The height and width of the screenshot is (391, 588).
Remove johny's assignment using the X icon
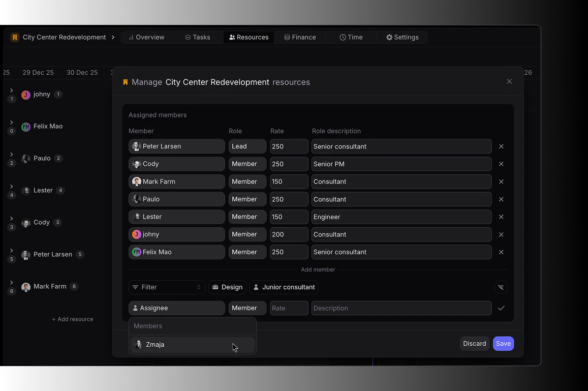(501, 234)
